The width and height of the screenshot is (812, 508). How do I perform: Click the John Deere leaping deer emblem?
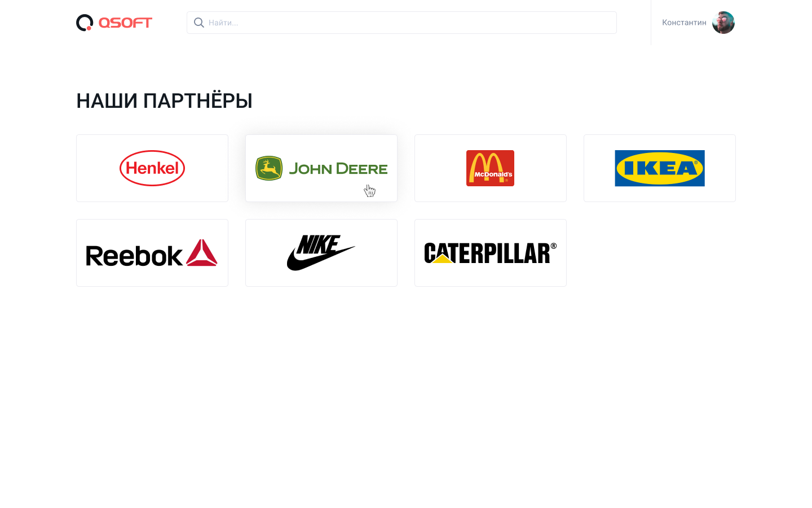(x=269, y=168)
